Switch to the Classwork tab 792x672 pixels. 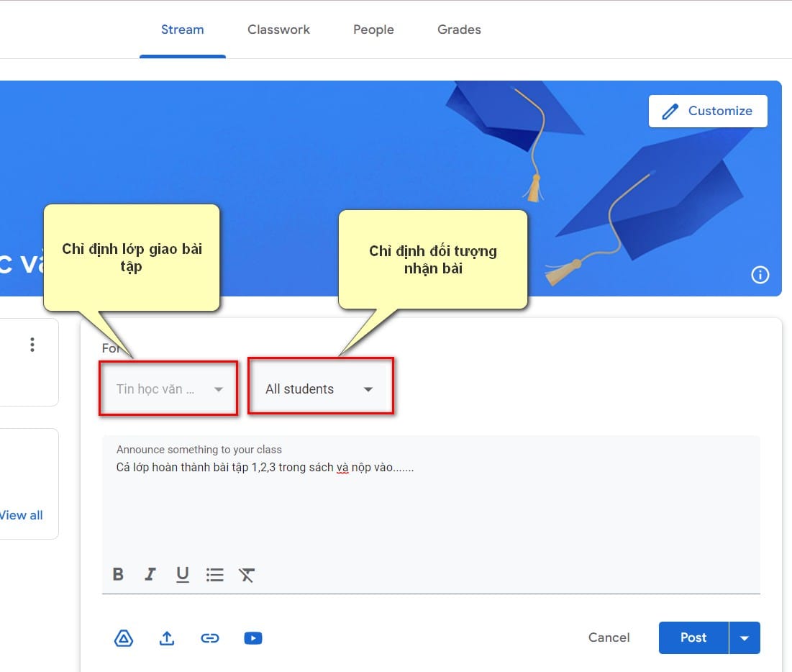[278, 30]
